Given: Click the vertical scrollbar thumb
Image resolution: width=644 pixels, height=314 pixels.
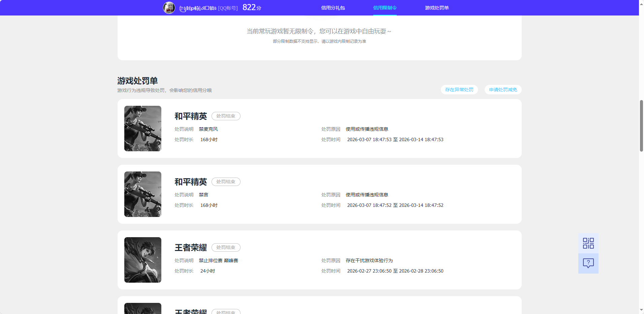Looking at the screenshot, I should point(641,126).
